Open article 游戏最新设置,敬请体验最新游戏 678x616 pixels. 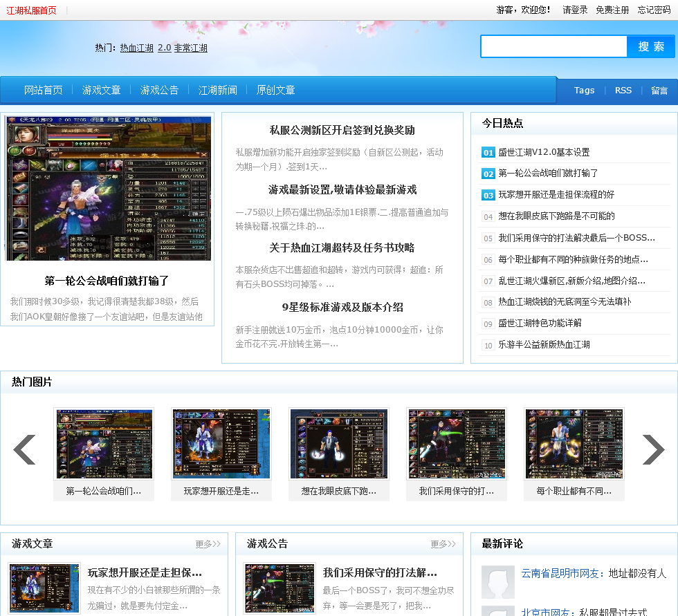coord(342,189)
